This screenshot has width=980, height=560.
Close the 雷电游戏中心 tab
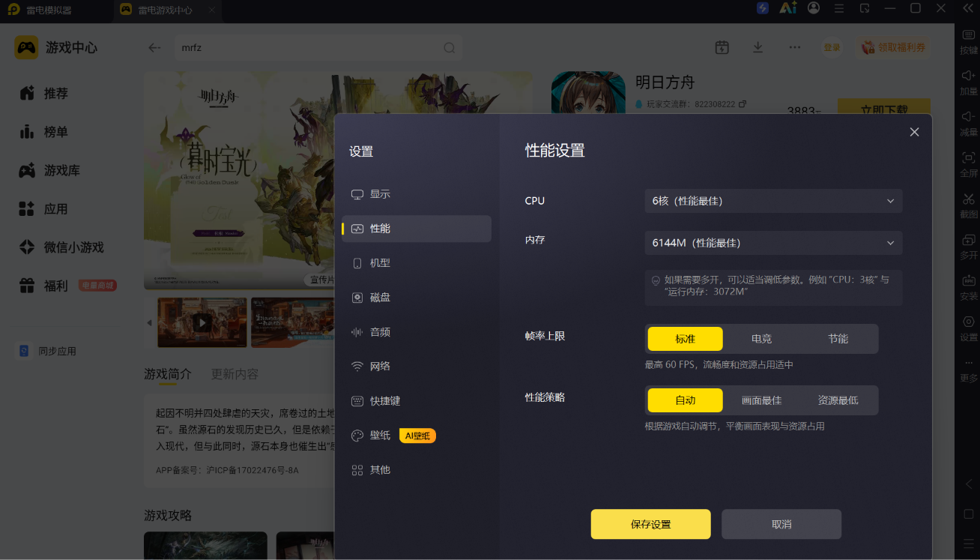(x=212, y=10)
